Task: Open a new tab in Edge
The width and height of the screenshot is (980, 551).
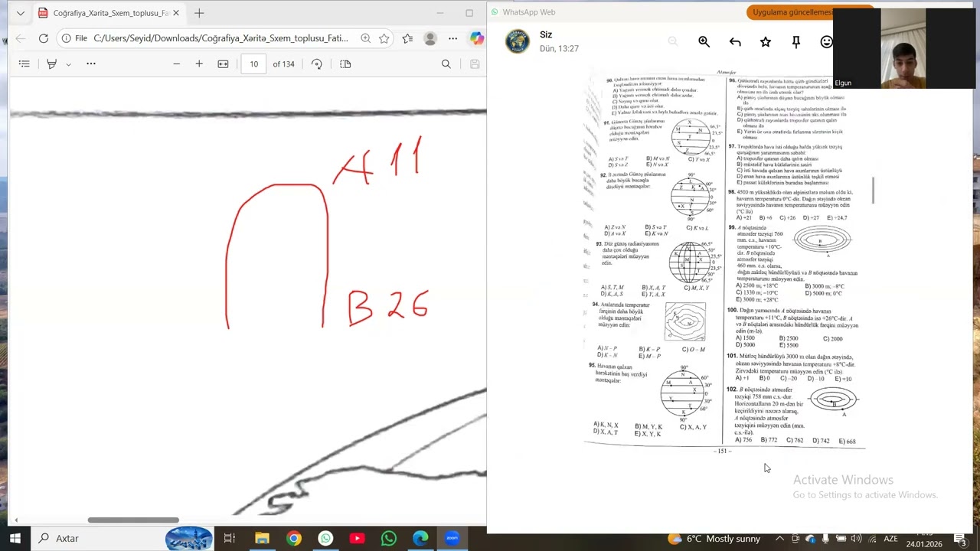Action: [199, 13]
